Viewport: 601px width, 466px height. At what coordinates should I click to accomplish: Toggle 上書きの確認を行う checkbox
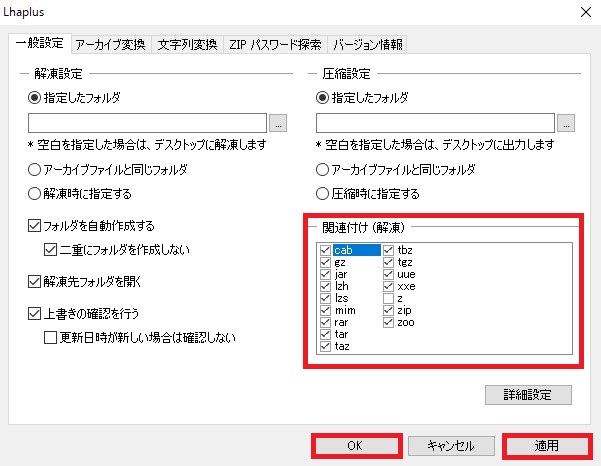pos(34,313)
